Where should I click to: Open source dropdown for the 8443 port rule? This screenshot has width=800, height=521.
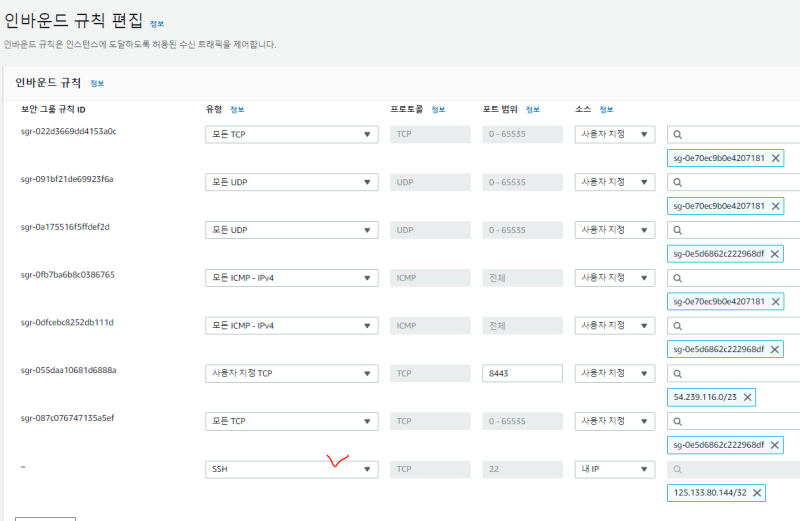point(615,373)
